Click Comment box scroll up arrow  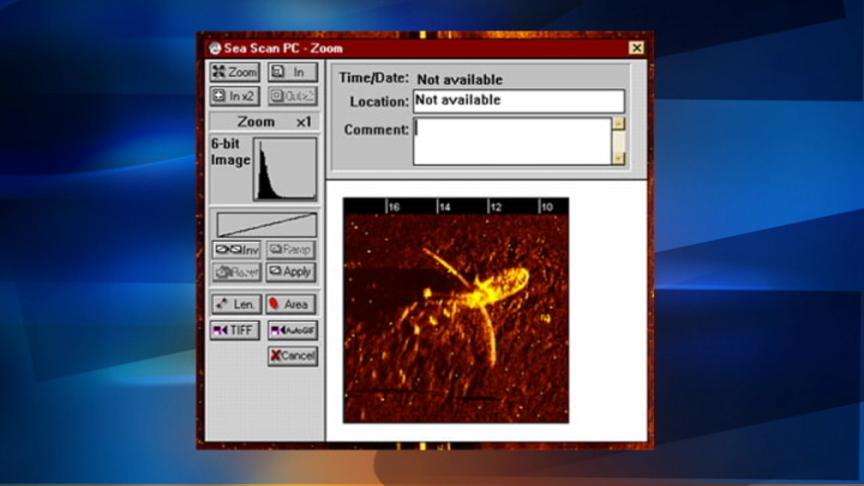(618, 123)
